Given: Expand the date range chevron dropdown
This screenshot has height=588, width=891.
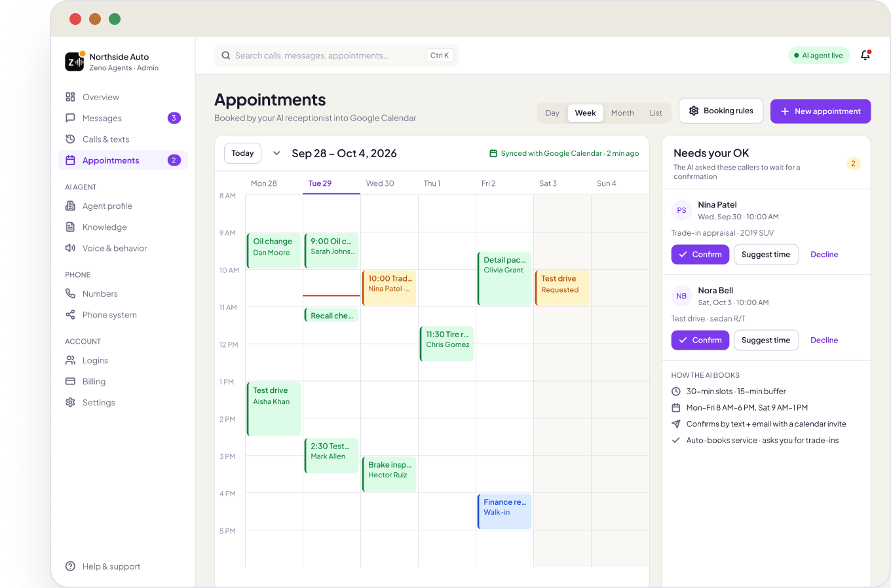Looking at the screenshot, I should click(x=276, y=153).
